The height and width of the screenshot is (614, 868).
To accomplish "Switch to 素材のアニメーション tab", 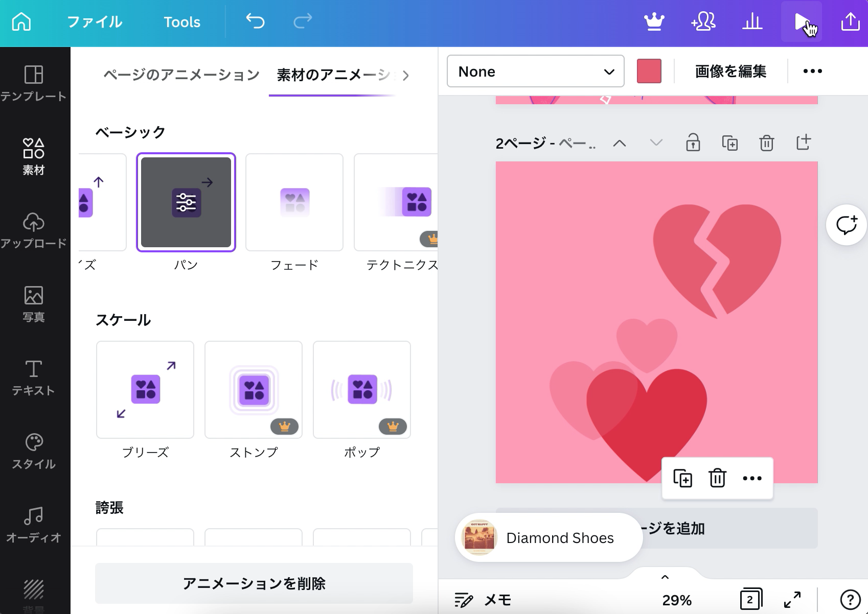I will (x=333, y=75).
